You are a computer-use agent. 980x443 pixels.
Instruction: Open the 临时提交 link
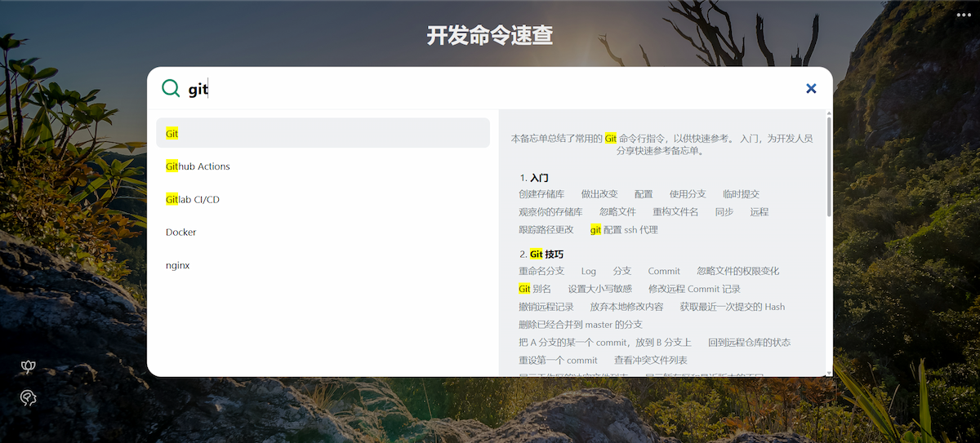tap(741, 194)
